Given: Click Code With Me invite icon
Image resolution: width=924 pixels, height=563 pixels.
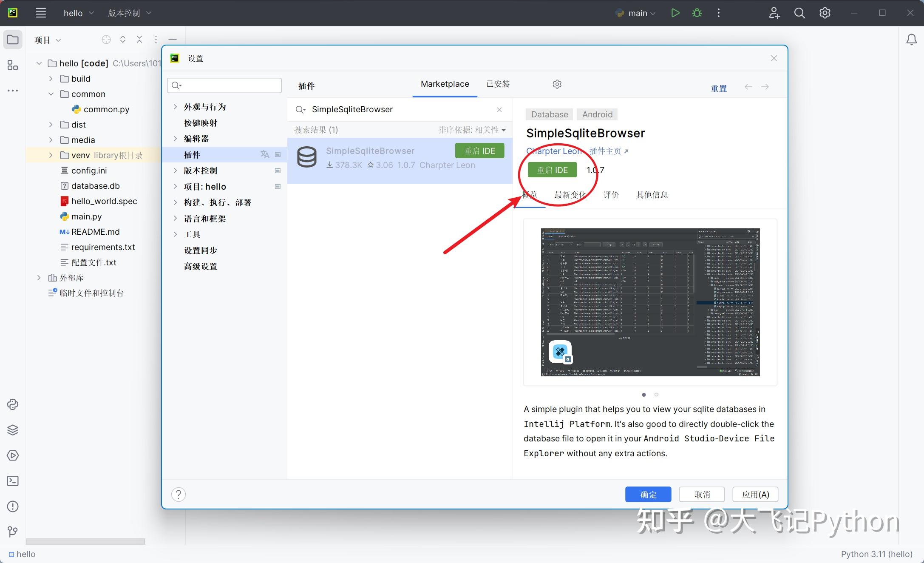Looking at the screenshot, I should (x=774, y=13).
